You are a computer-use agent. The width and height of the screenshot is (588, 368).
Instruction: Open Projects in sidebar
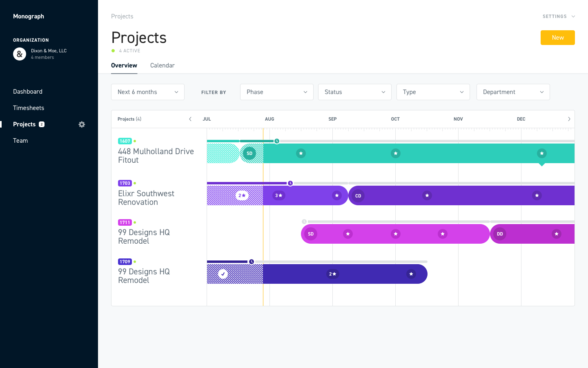coord(24,124)
